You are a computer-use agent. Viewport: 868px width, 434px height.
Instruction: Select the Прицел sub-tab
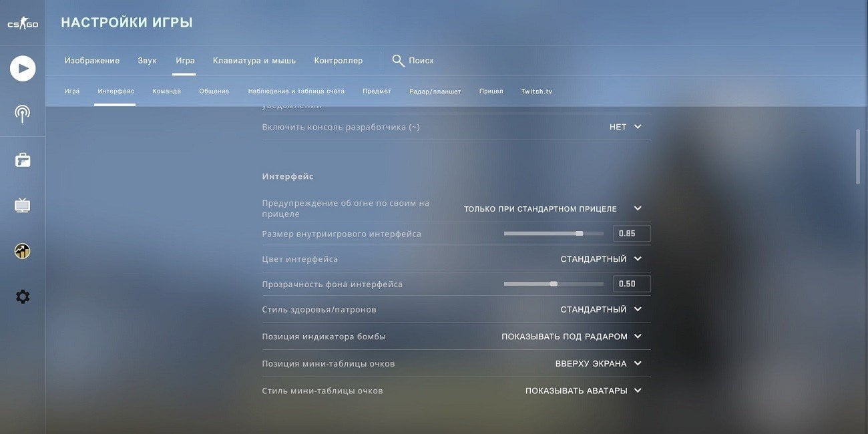491,91
